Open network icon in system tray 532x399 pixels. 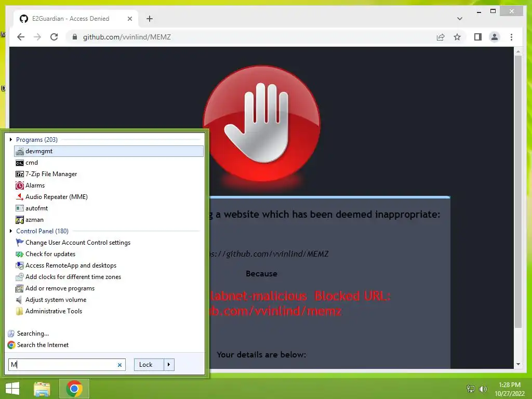[x=471, y=389]
